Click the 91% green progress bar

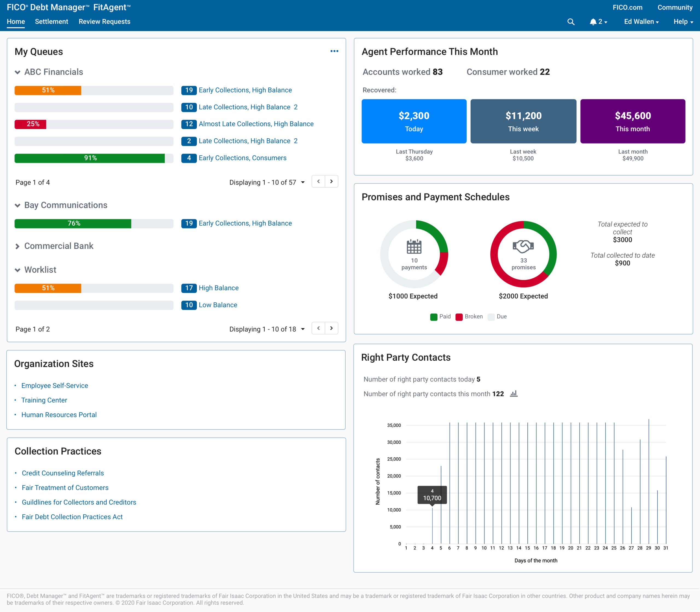89,158
